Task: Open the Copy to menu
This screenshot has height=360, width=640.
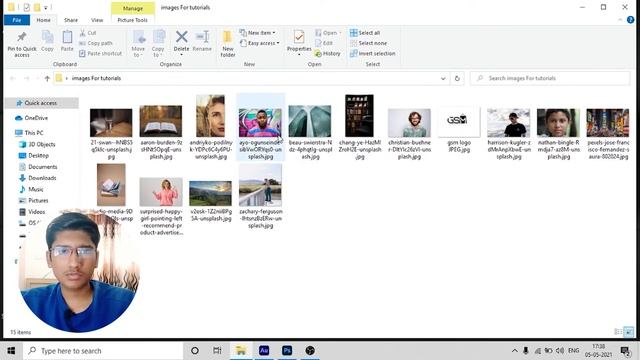Action: click(158, 44)
